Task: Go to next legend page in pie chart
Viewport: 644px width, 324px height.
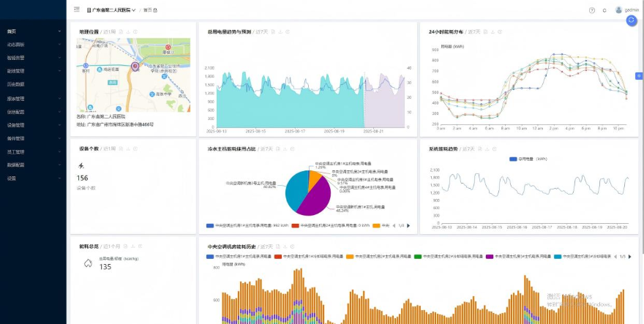Action: pyautogui.click(x=408, y=225)
